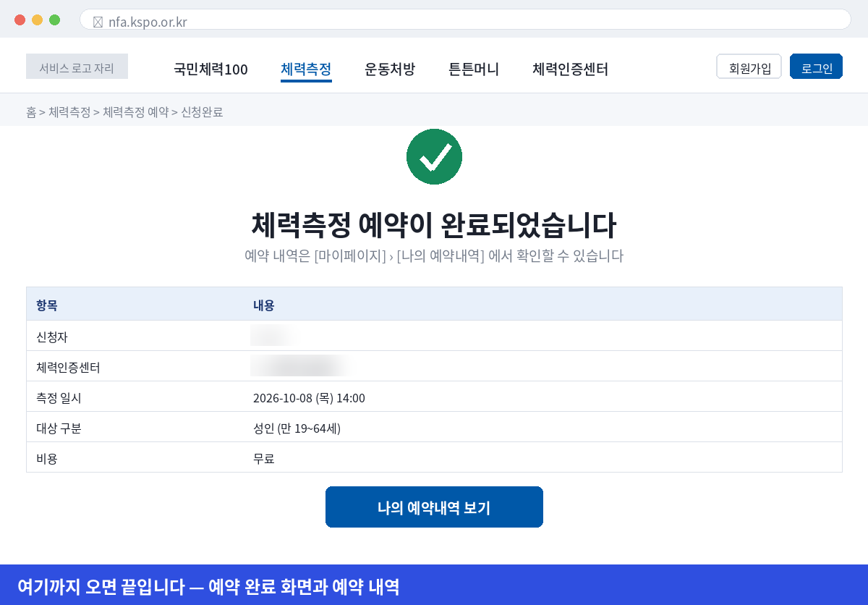Select the 체력측정 menu item
The image size is (868, 605).
[x=306, y=69]
